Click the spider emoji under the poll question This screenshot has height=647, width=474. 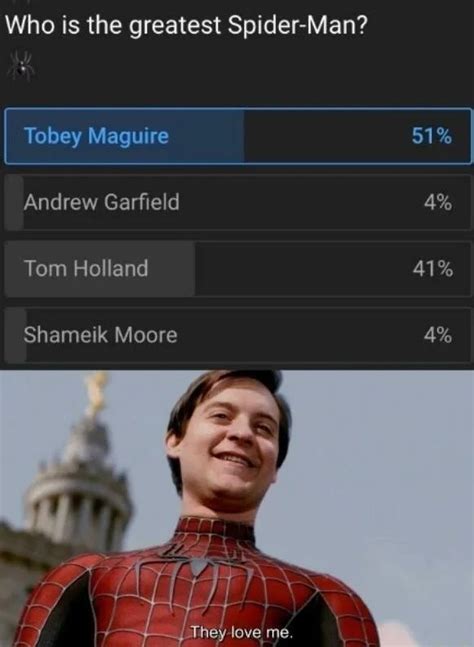21,65
